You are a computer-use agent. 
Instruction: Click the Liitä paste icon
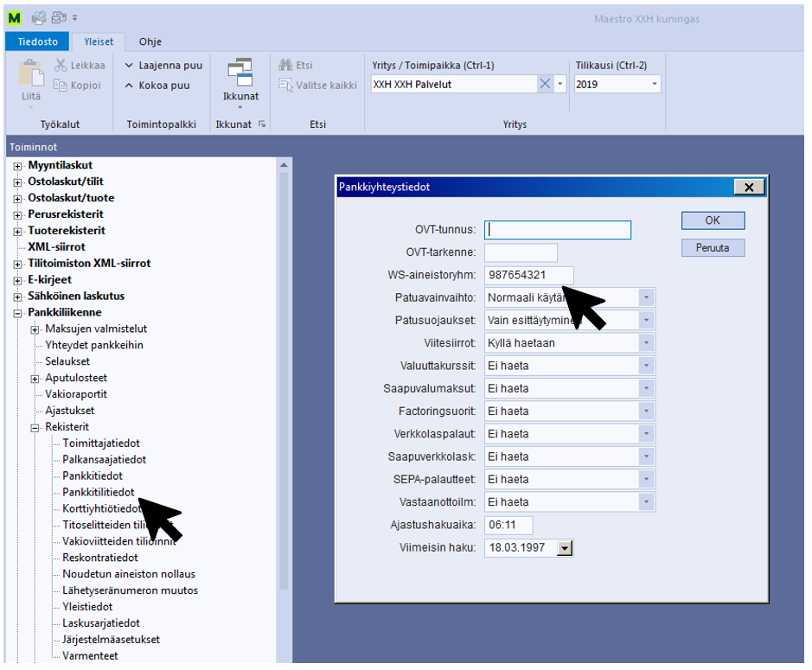tap(31, 75)
